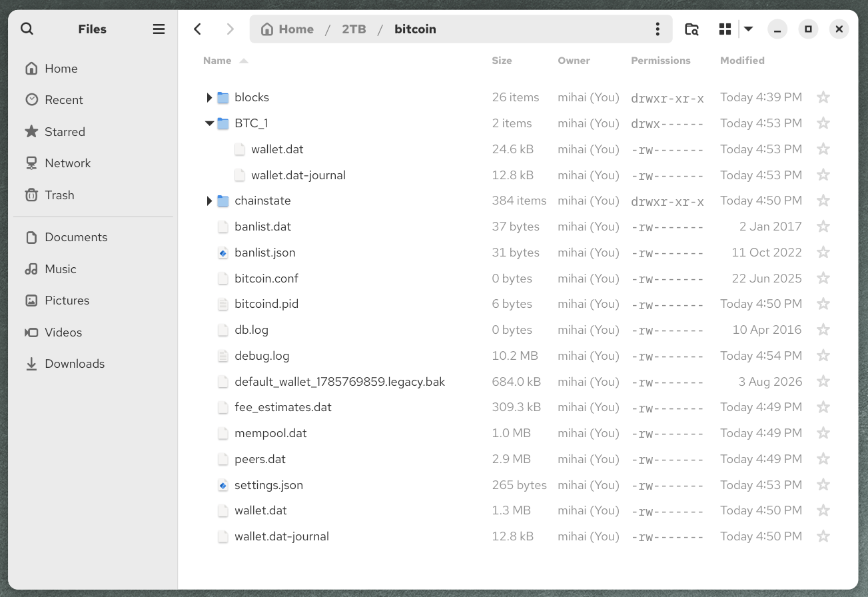The image size is (868, 597).
Task: Select the debug.log file icon
Action: 223,356
